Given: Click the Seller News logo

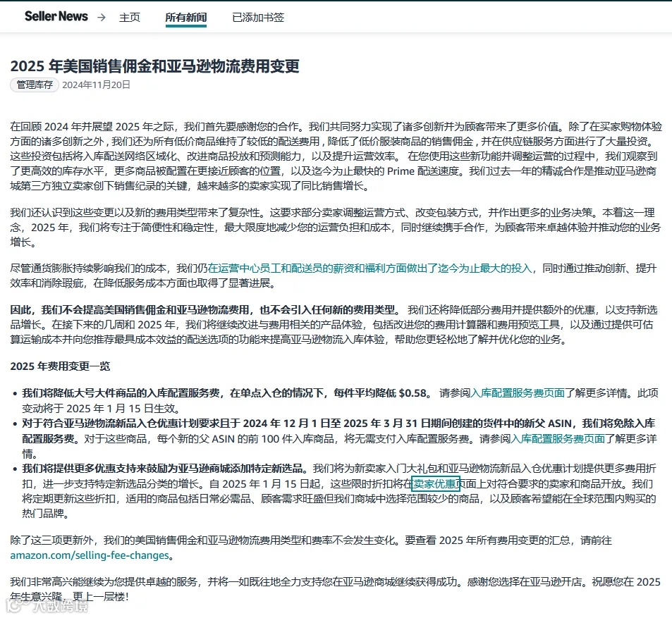Looking at the screenshot, I should click(x=56, y=16).
